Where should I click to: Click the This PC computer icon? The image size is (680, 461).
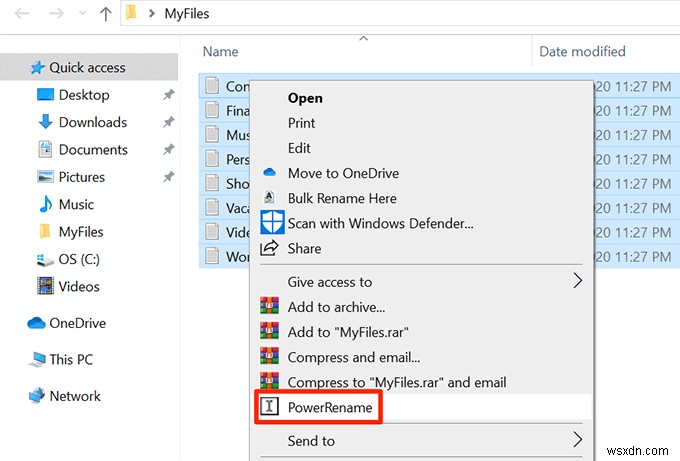pyautogui.click(x=37, y=360)
